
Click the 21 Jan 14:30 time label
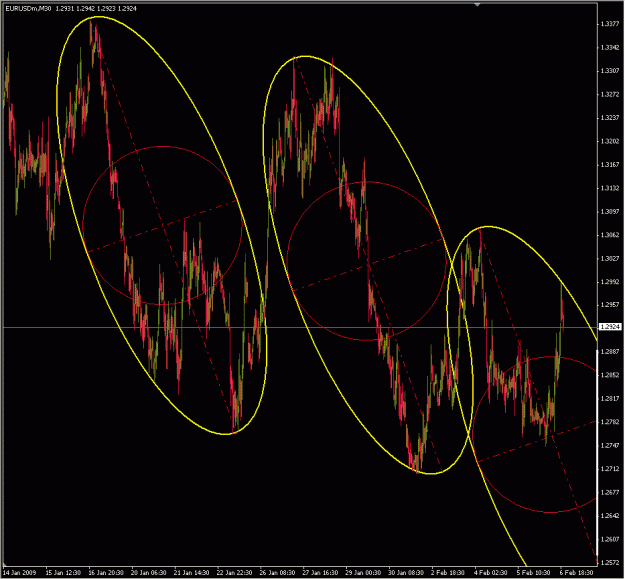click(192, 573)
